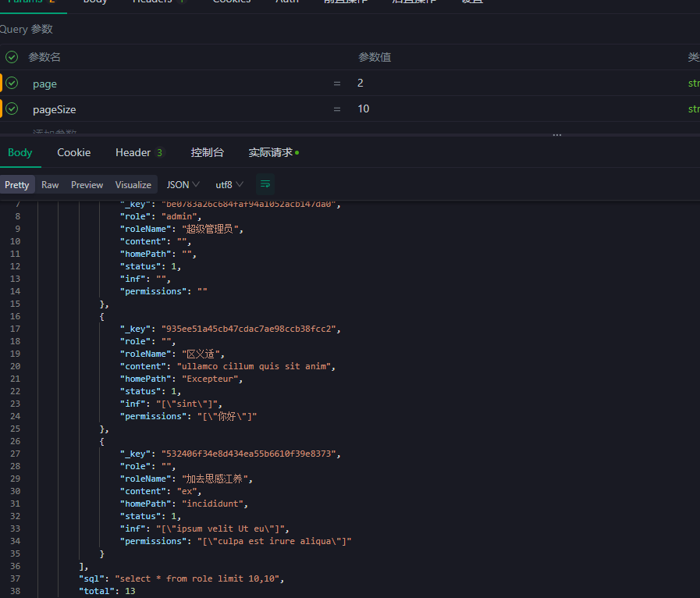The width and height of the screenshot is (700, 598).
Task: Select the Preview view button
Action: point(87,185)
